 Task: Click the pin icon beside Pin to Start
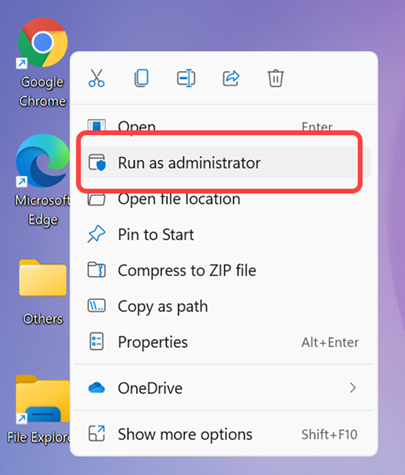(x=96, y=234)
